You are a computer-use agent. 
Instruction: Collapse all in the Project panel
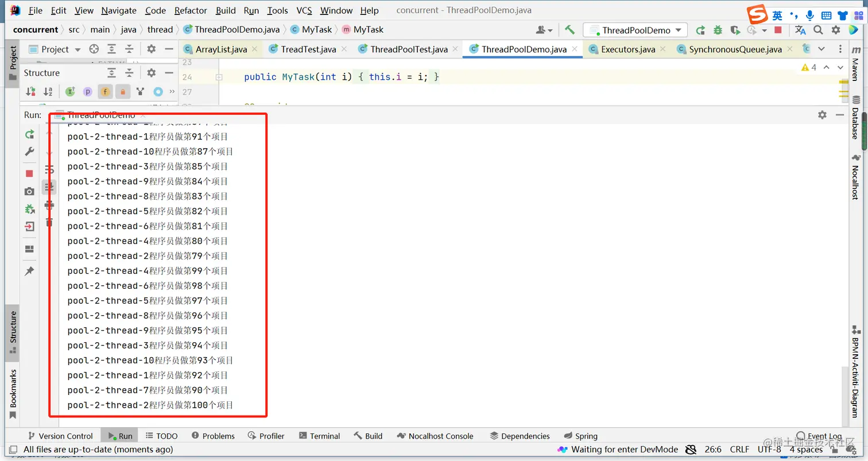click(129, 49)
